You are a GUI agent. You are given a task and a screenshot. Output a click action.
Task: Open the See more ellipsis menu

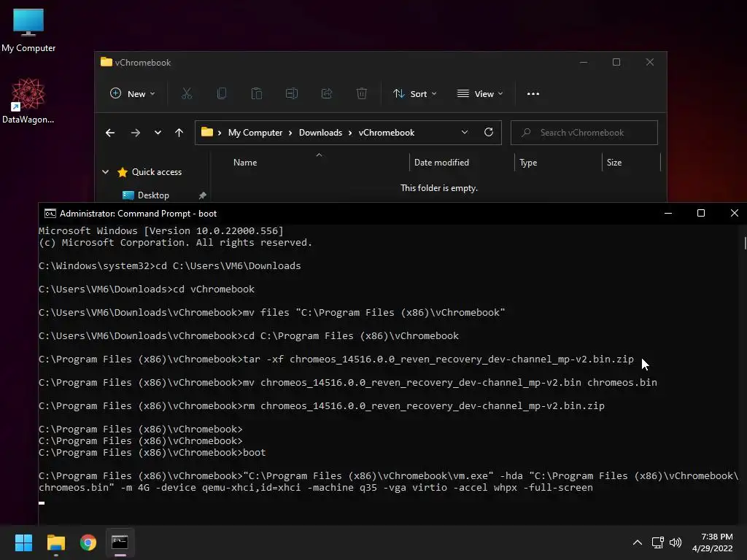click(x=533, y=94)
